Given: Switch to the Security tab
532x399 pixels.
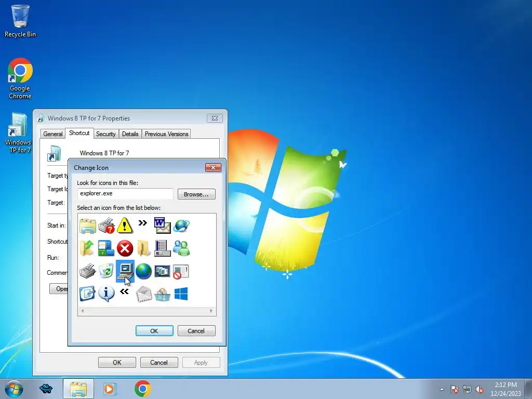Looking at the screenshot, I should pos(106,134).
